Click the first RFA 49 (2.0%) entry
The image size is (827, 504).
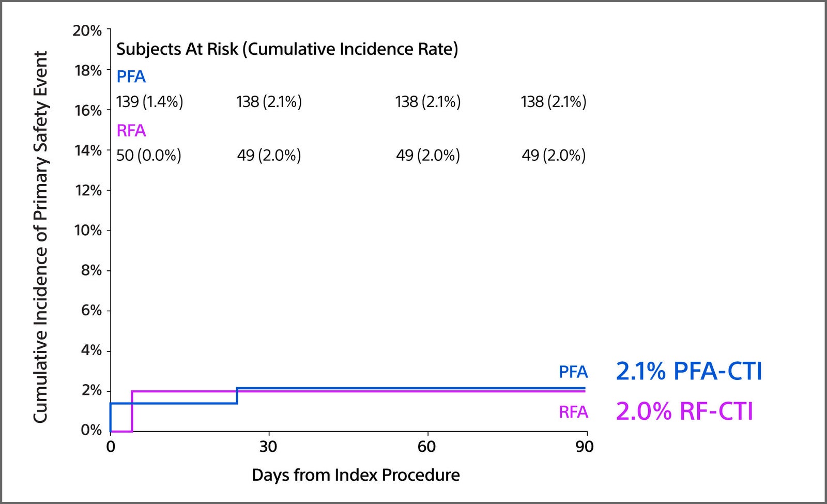tap(269, 156)
